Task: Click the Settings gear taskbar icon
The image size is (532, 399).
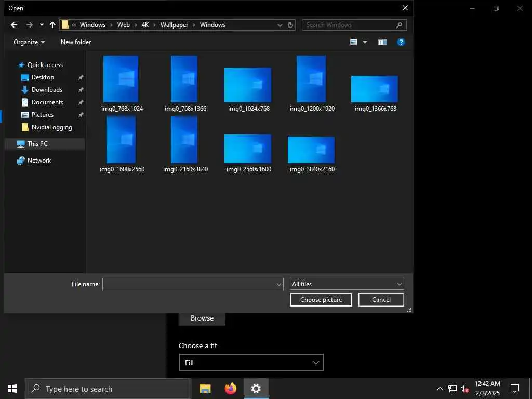Action: 256,389
